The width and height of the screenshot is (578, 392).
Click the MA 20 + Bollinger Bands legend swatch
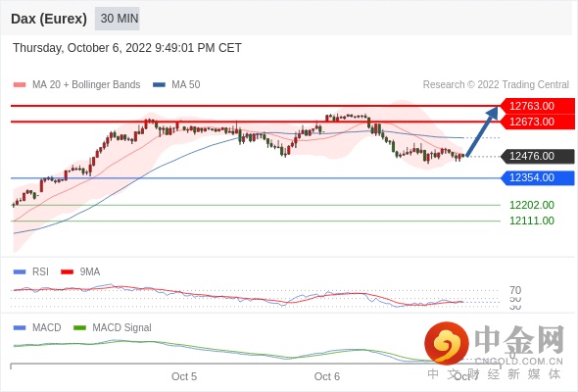point(20,85)
